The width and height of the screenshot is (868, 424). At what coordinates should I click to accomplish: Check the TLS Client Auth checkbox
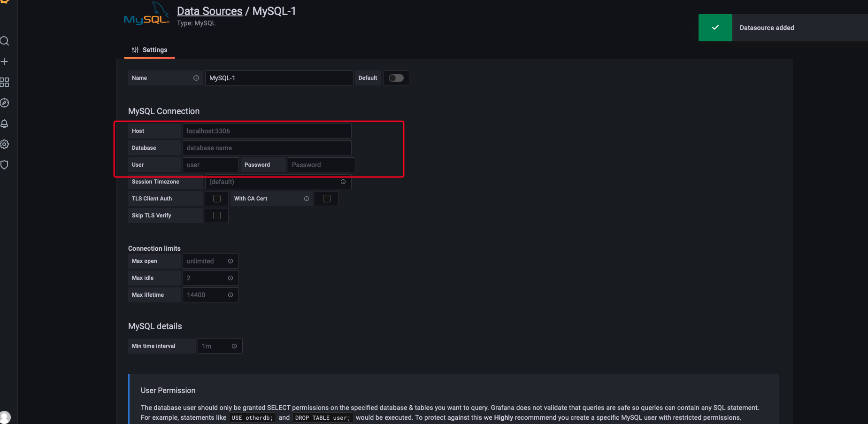point(217,199)
